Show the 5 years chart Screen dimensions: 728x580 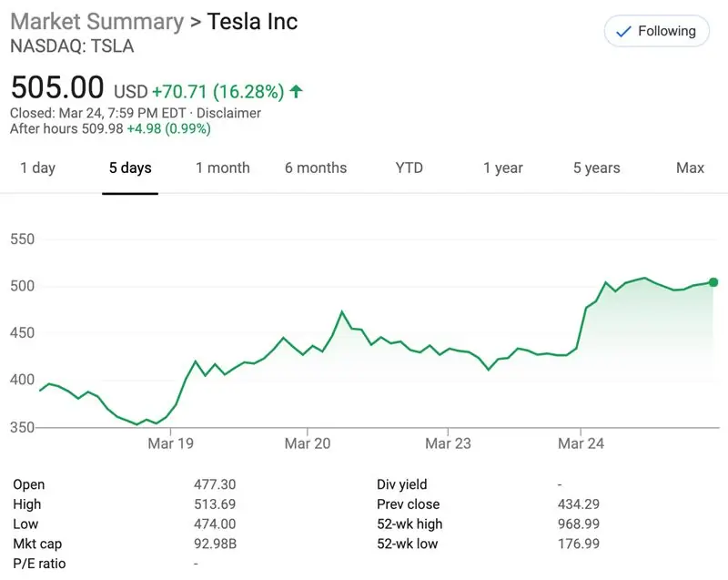pyautogui.click(x=596, y=168)
